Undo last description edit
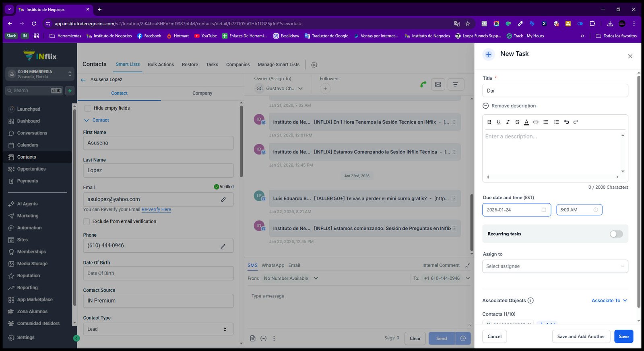 point(566,122)
